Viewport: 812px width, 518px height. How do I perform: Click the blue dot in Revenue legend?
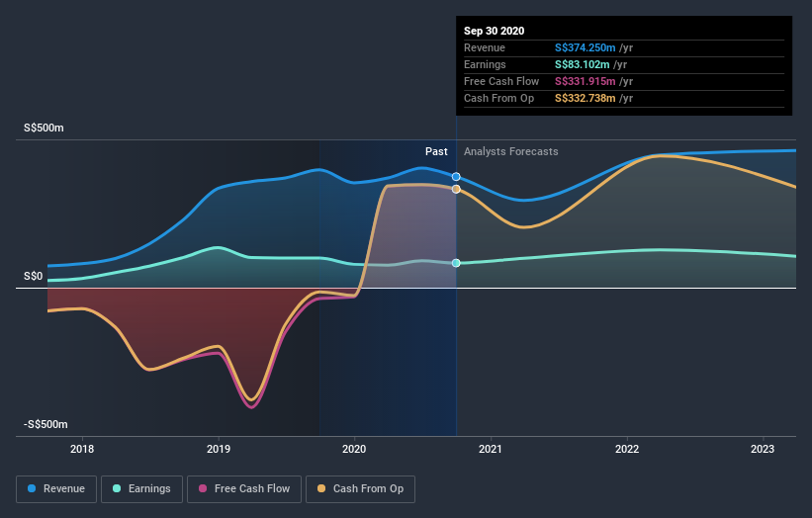coord(32,488)
